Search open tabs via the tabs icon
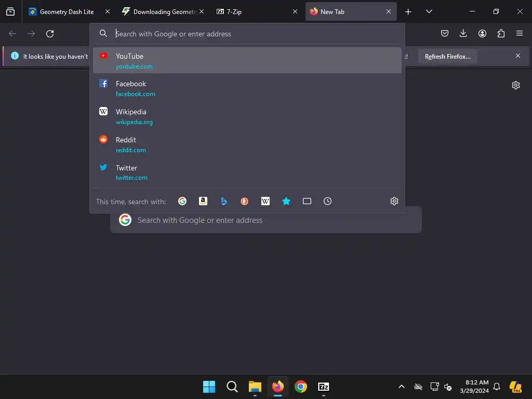The image size is (532, 399). (x=307, y=201)
